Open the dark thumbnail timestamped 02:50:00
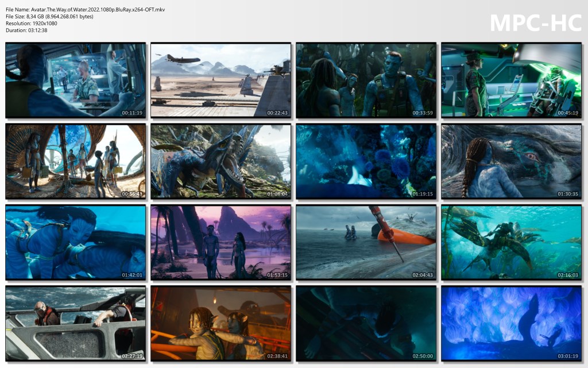 [366, 324]
